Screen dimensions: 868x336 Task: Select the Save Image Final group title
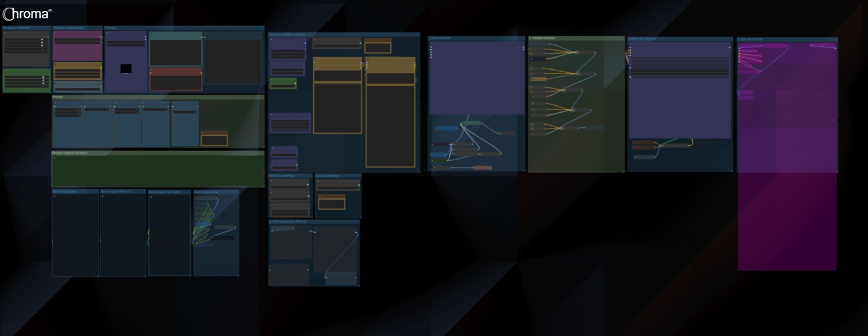(206, 191)
